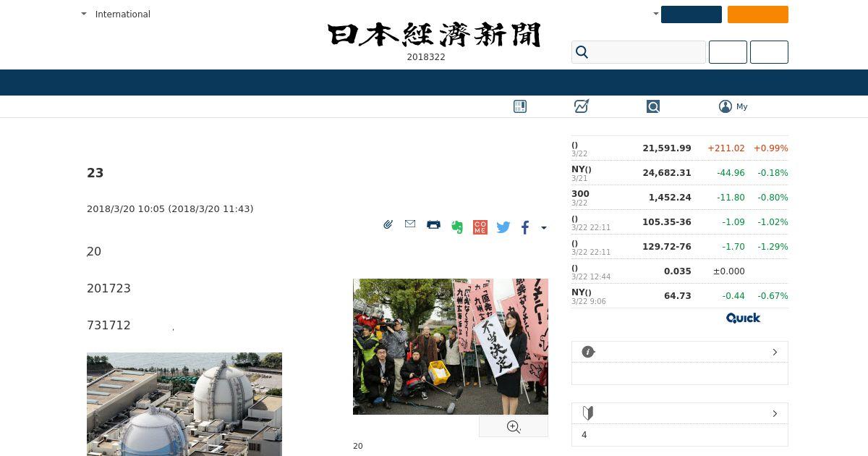Image resolution: width=868 pixels, height=456 pixels.
Task: Enlarge the protest photo with zoom icon
Action: tap(514, 427)
